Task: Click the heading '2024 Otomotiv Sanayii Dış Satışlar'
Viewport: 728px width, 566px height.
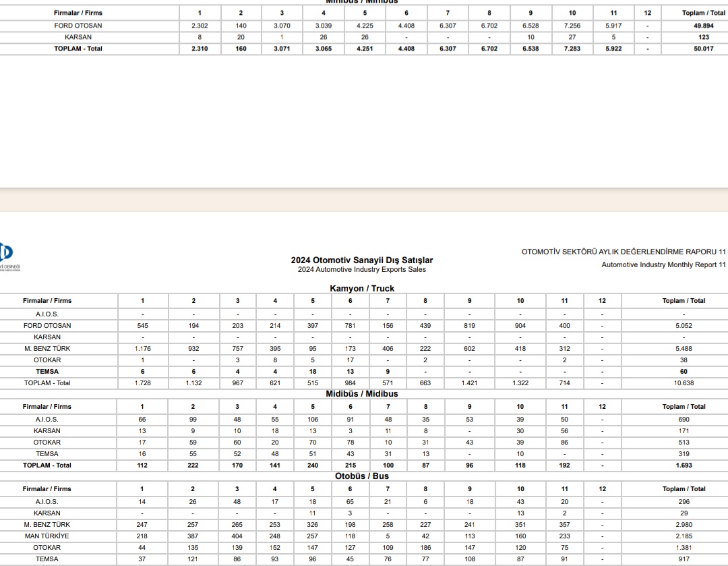Action: tap(362, 260)
